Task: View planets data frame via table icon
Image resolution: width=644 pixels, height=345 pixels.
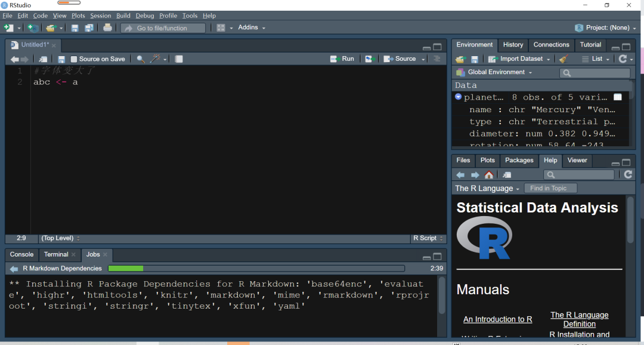Action: (x=618, y=97)
